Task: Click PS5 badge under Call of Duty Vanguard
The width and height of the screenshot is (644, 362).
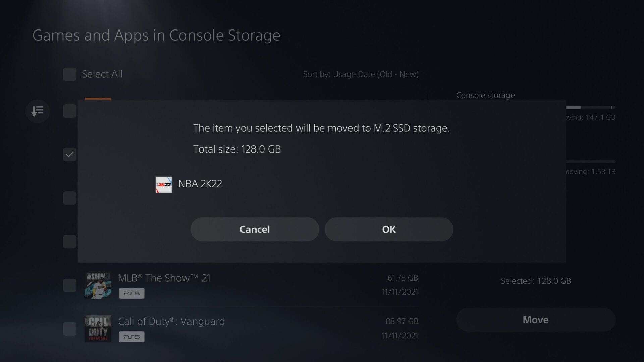Action: pos(131,337)
